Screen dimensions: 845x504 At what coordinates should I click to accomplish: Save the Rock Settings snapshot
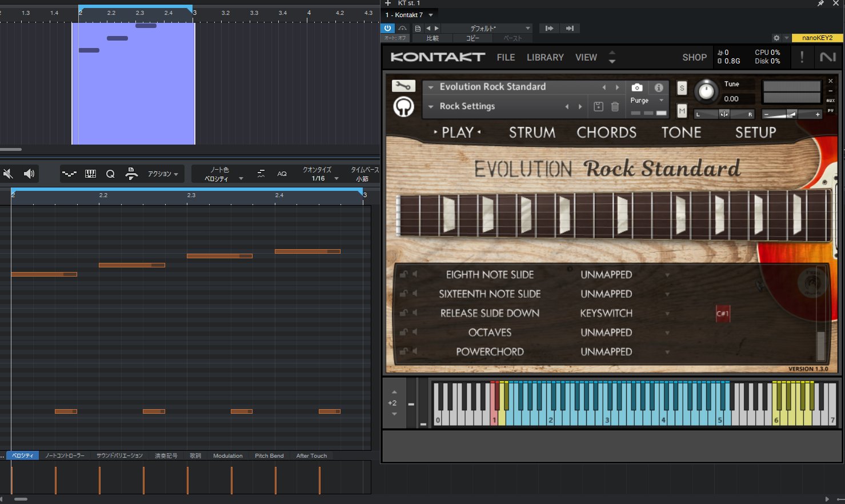[598, 106]
